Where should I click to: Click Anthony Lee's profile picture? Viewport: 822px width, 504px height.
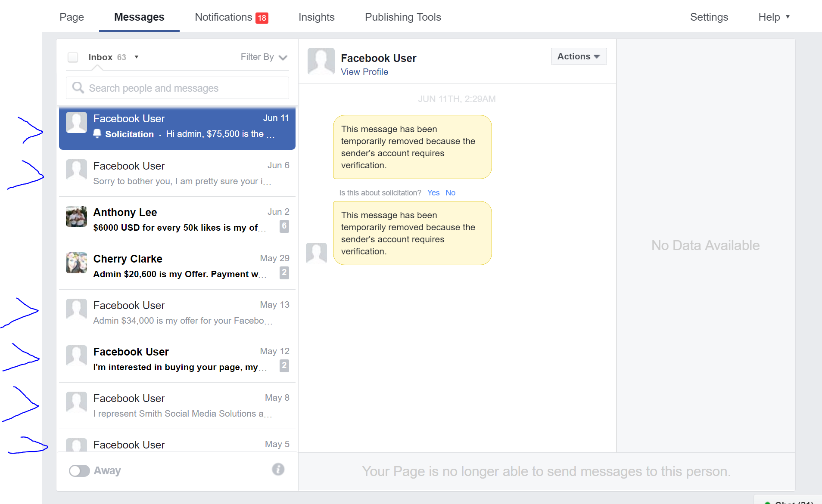point(76,216)
